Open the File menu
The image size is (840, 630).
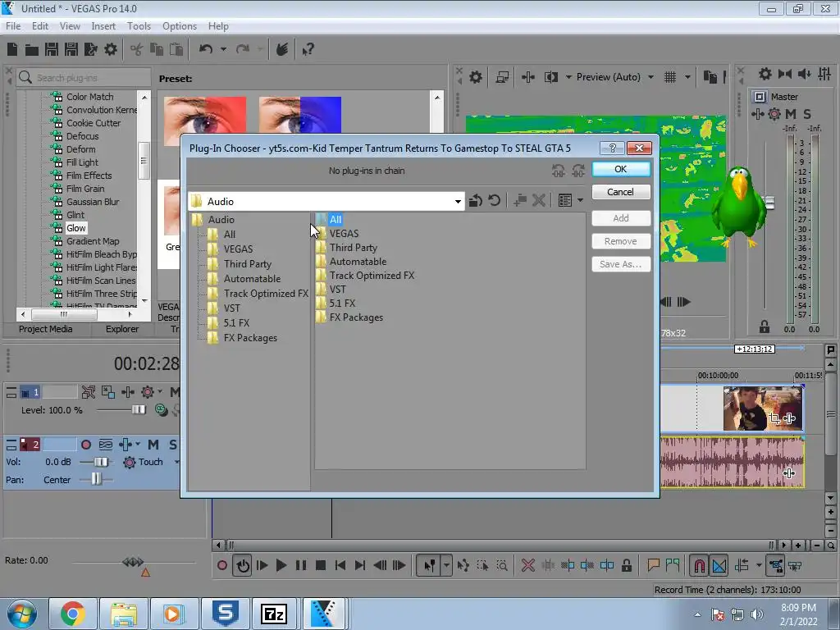[13, 26]
